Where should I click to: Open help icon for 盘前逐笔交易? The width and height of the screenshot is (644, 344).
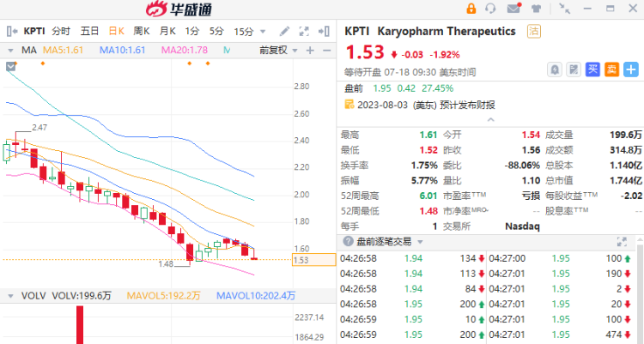click(348, 241)
